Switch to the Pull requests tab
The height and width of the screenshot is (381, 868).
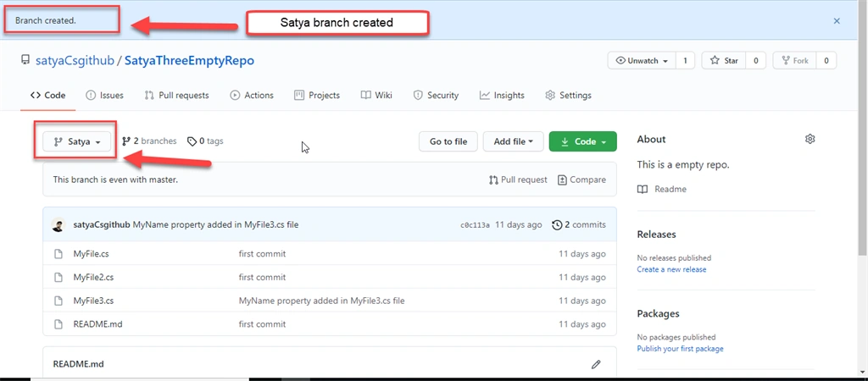click(176, 95)
